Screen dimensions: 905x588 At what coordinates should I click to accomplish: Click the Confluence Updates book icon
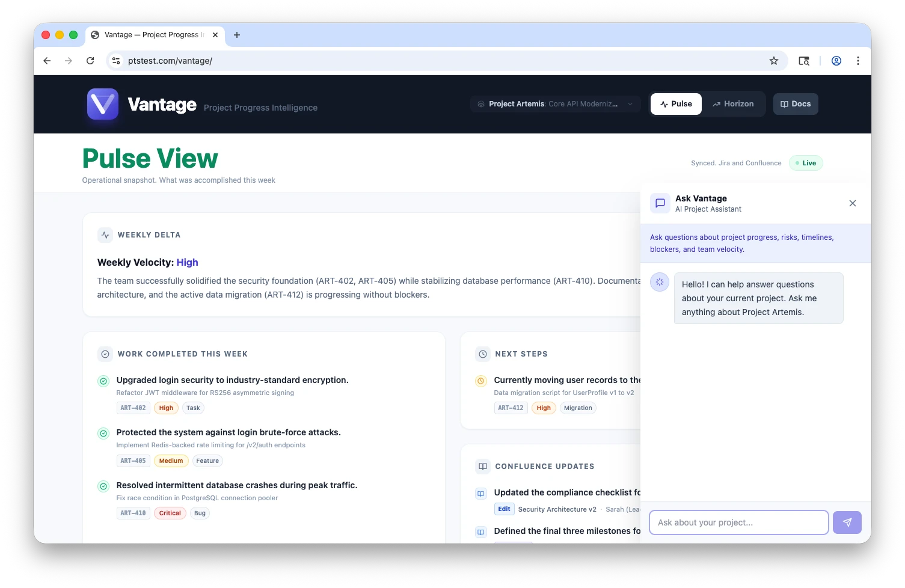(483, 467)
